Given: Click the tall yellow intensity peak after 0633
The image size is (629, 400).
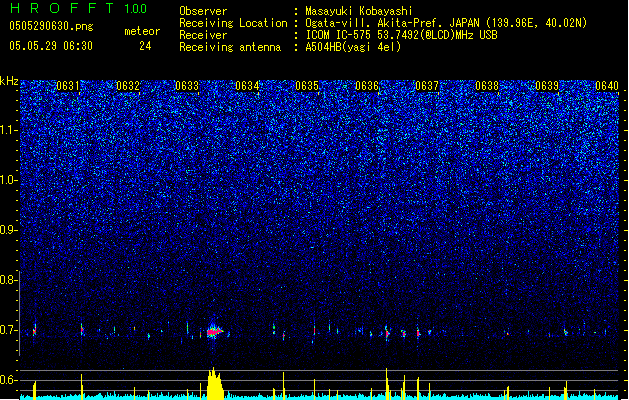Looking at the screenshot, I should (x=215, y=384).
